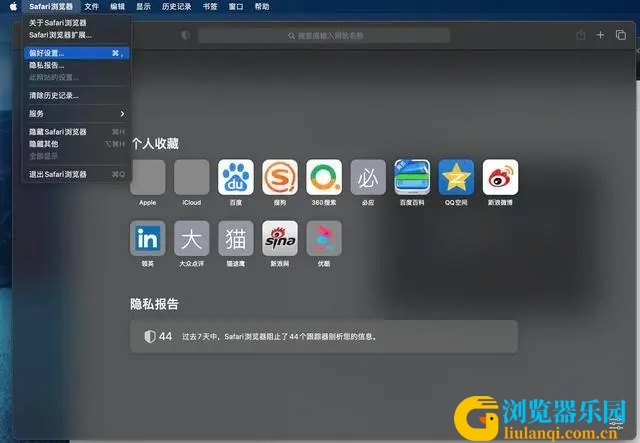Click the Safari address search field
Image resolution: width=640 pixels, height=443 pixels.
324,36
